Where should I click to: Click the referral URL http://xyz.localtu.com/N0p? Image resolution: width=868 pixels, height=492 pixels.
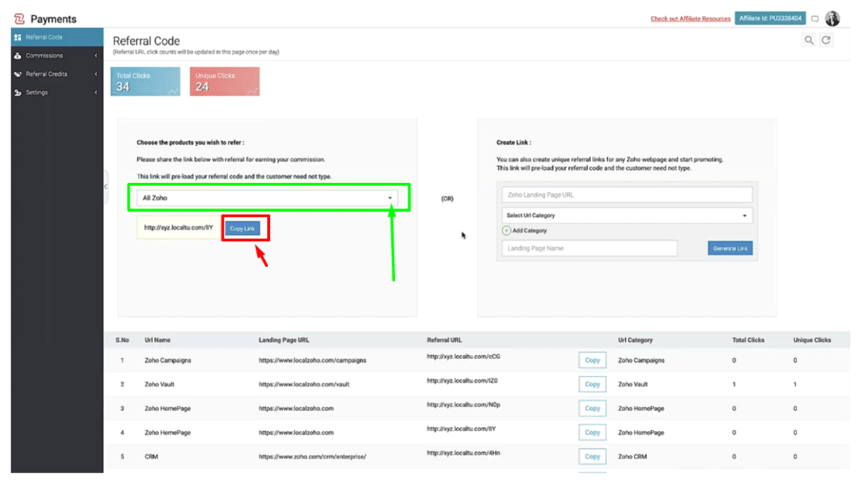pyautogui.click(x=464, y=405)
